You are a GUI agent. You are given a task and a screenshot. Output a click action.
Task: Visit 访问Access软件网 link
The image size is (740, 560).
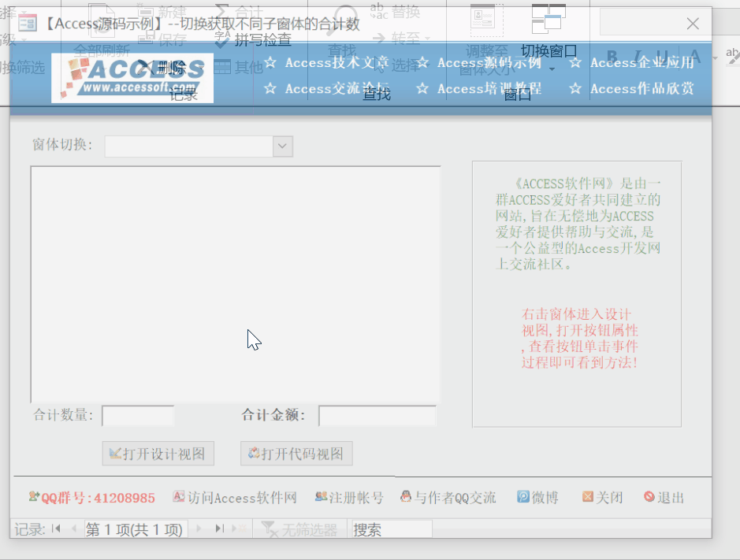235,498
